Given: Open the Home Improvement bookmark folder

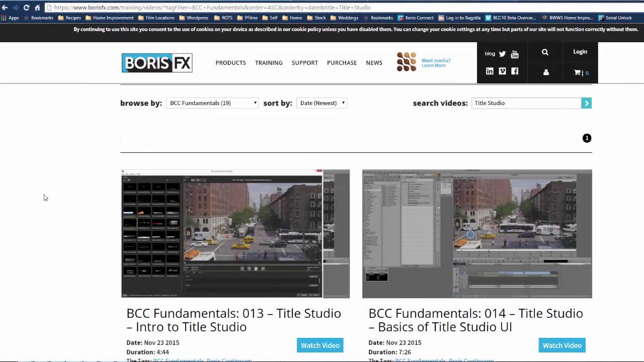Looking at the screenshot, I should (x=110, y=18).
